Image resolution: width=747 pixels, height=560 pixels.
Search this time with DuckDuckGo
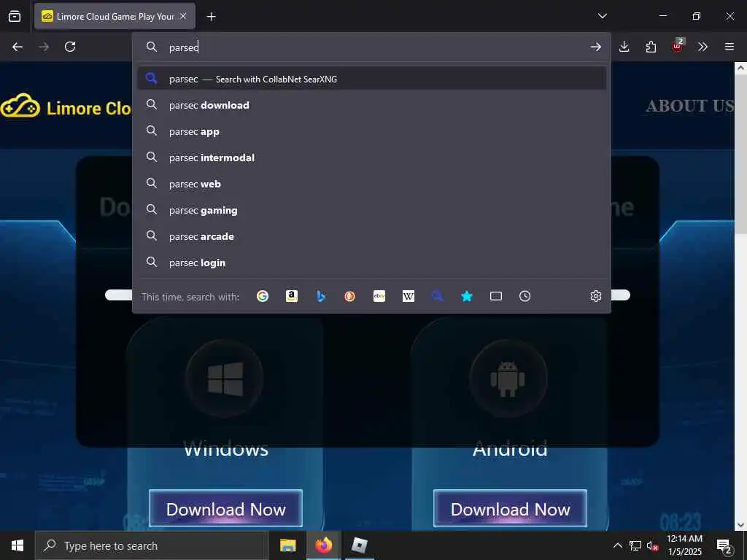tap(349, 296)
